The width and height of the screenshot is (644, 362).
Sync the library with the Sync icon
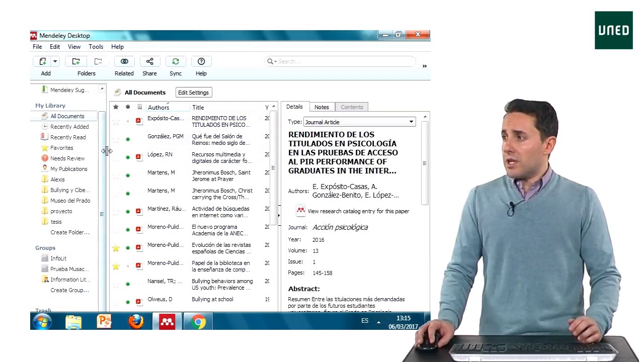(176, 61)
